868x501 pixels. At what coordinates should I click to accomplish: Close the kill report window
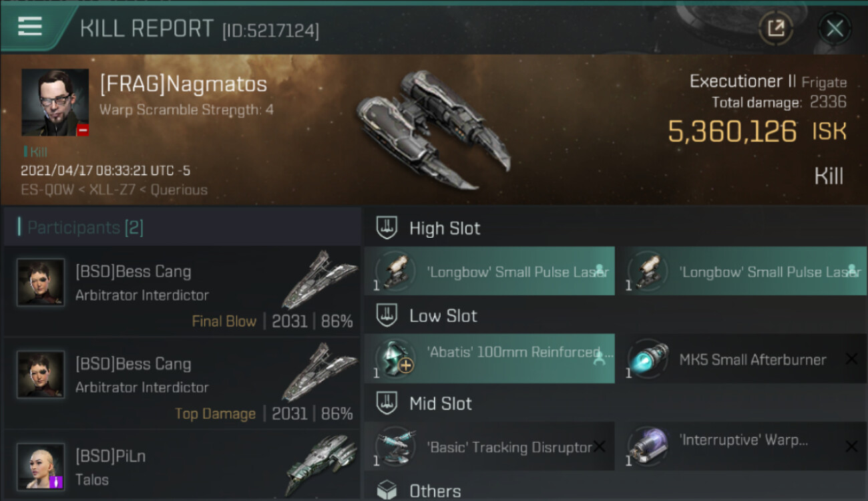[835, 28]
